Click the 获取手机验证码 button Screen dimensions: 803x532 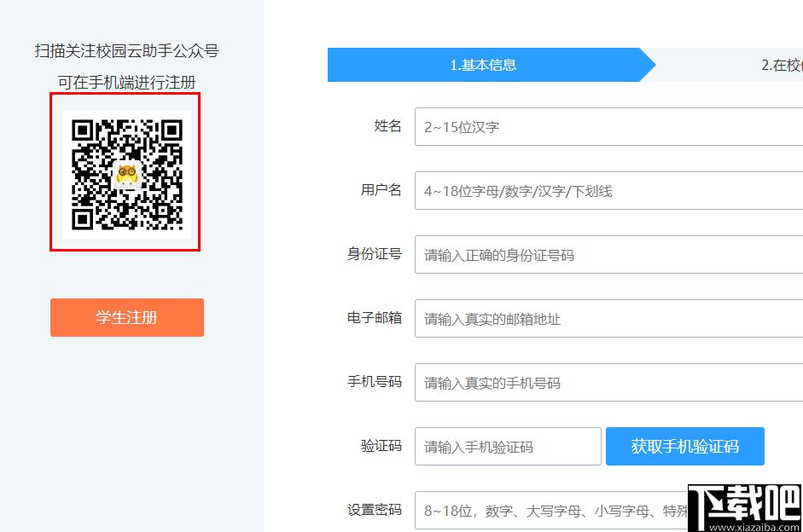coord(684,446)
